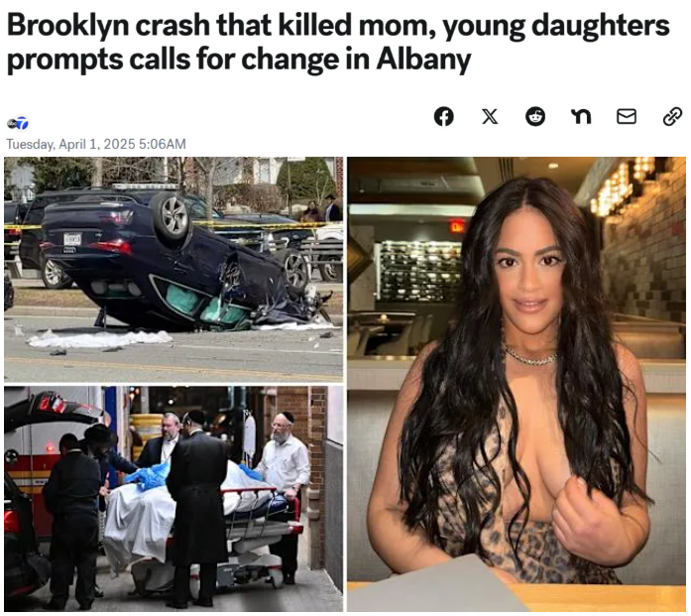Open the overturned car crash photo

coord(173,270)
